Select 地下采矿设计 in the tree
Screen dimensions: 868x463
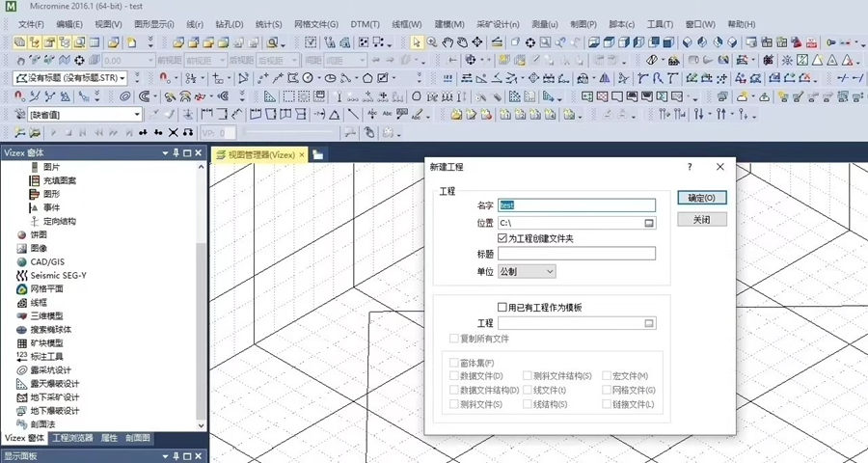[55, 397]
